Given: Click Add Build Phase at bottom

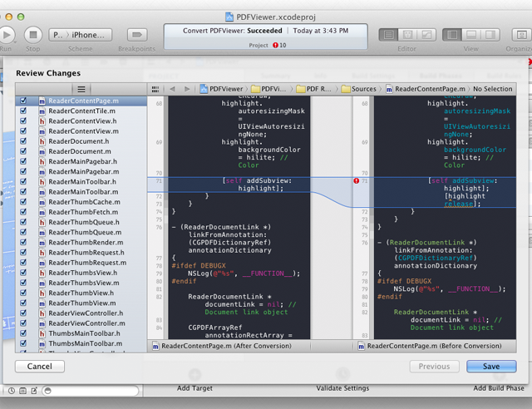Looking at the screenshot, I should coord(499,388).
